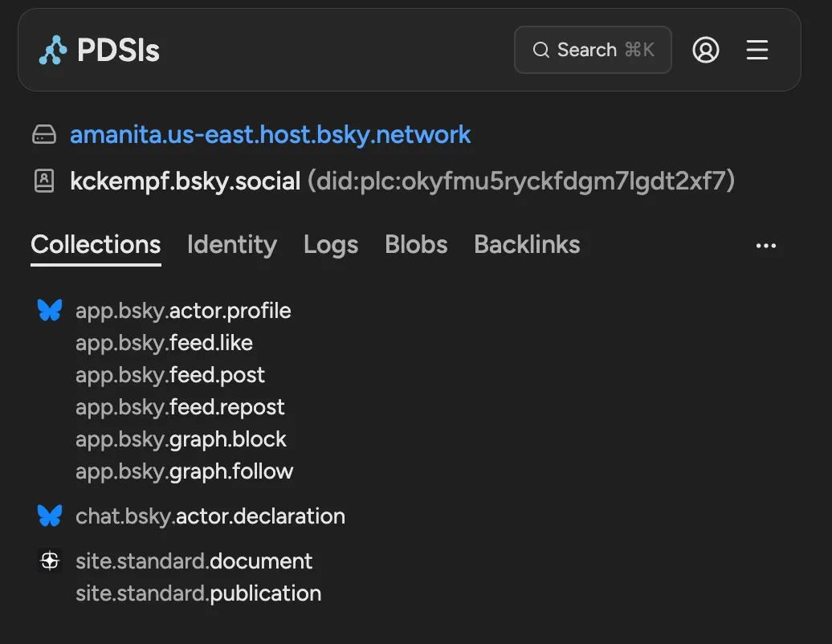Click the PDS server drive icon
This screenshot has width=832, height=644.
[44, 134]
